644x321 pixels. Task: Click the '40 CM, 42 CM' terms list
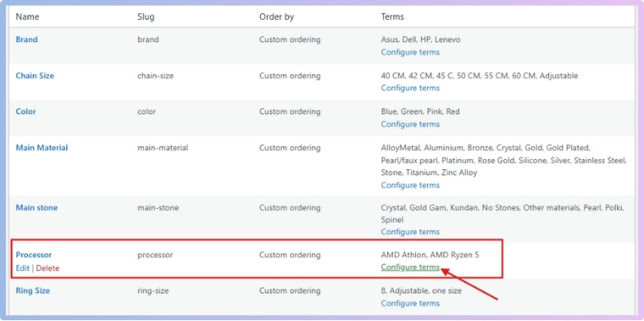[x=480, y=76]
